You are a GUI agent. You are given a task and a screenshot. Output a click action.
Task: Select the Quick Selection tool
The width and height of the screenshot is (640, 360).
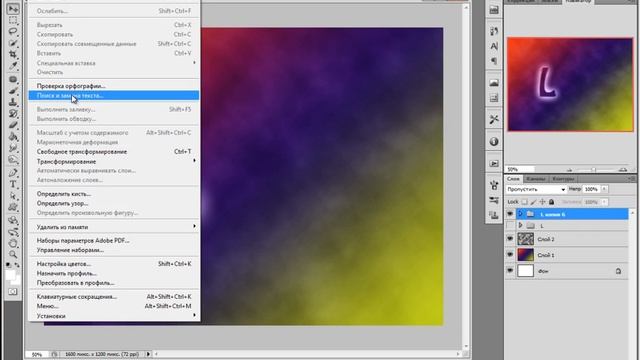[x=13, y=43]
